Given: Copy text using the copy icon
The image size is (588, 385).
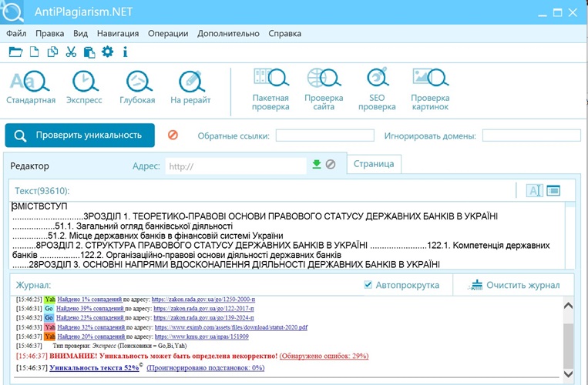Looking at the screenshot, I should pyautogui.click(x=52, y=52).
